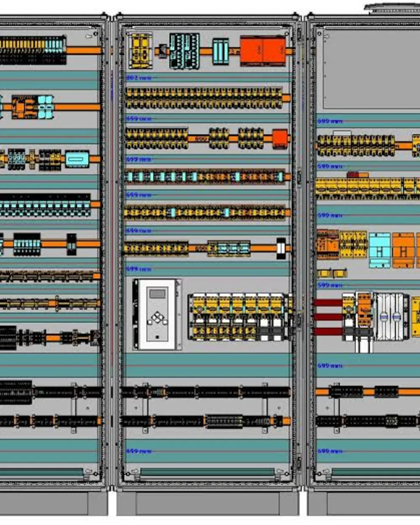Select the cyan-and-yellow terminal row in center cabinet
Viewport: 420px width, 525px height.
[x=205, y=176]
